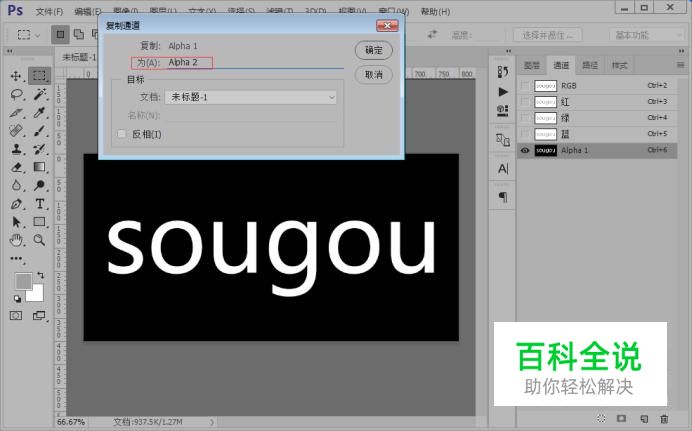Image resolution: width=692 pixels, height=431 pixels.
Task: Show the 红 channel visibility box
Action: 525,102
